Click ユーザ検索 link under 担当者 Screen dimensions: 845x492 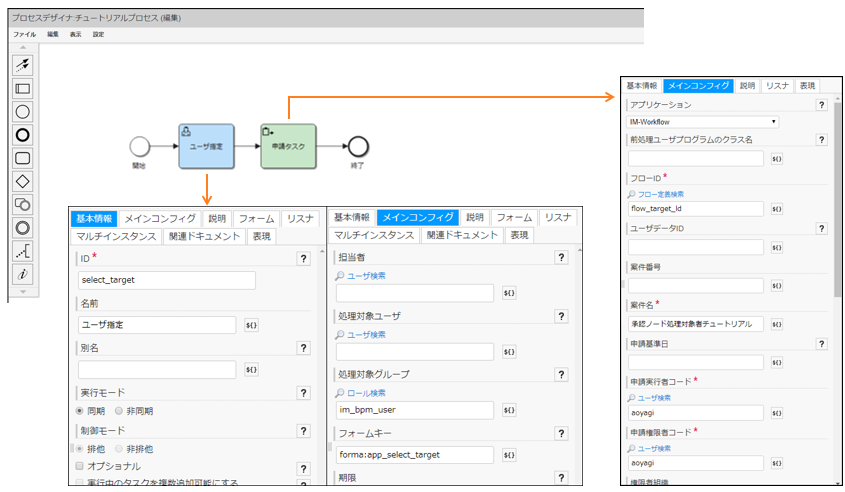click(366, 276)
